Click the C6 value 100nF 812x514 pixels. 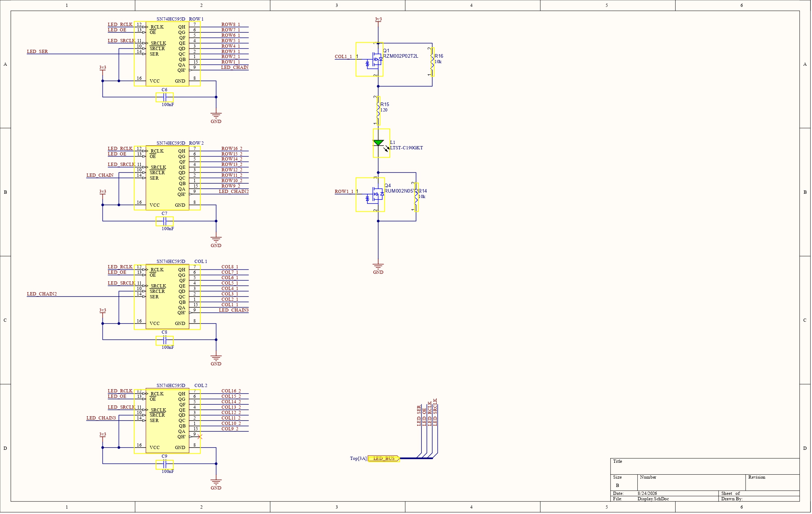tap(167, 105)
